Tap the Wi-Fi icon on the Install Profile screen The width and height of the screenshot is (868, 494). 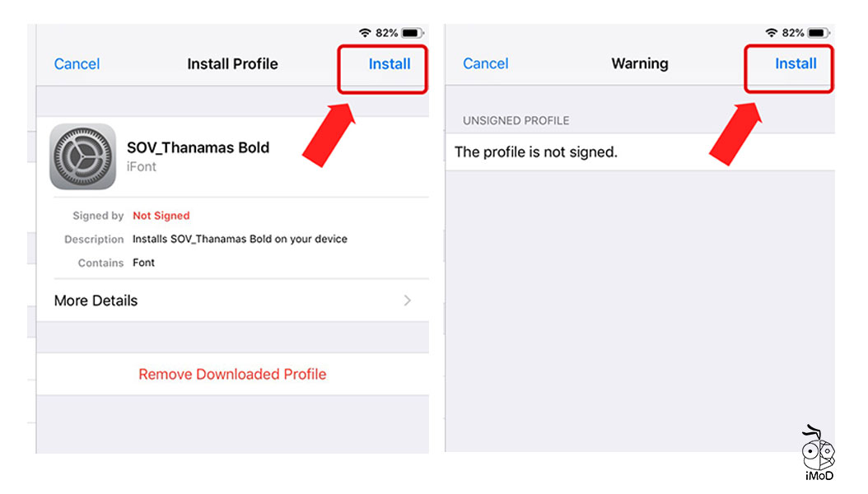[365, 33]
